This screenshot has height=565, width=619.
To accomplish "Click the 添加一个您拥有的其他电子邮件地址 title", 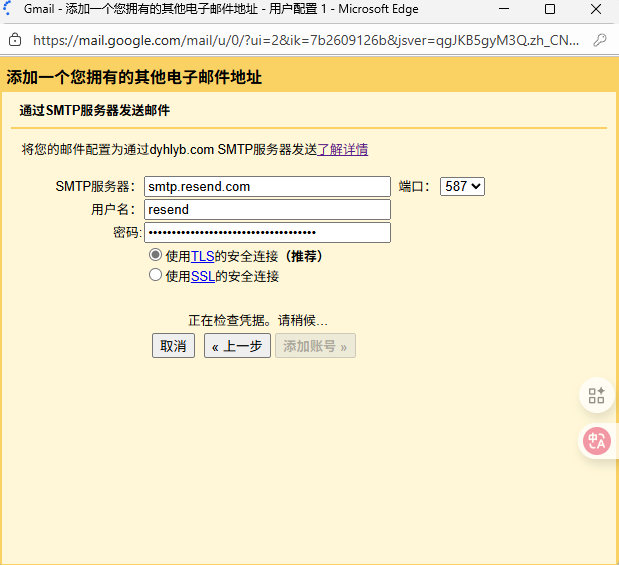I will pyautogui.click(x=134, y=77).
